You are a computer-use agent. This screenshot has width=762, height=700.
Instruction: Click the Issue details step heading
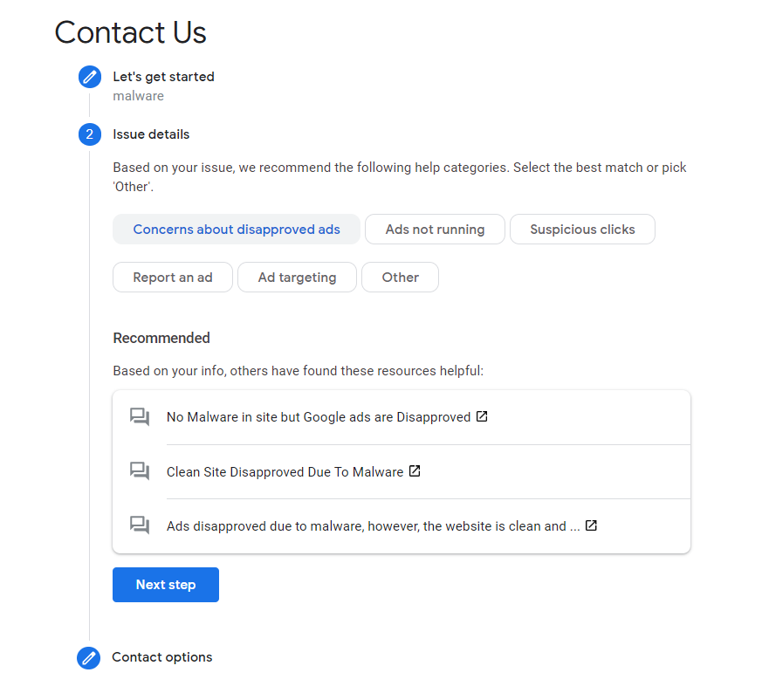[x=151, y=134]
